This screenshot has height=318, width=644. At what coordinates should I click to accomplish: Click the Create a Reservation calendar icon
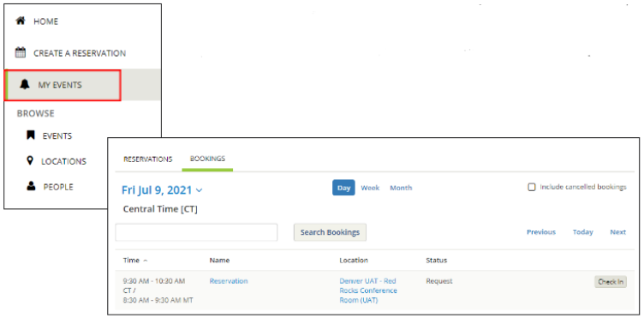pos(21,52)
